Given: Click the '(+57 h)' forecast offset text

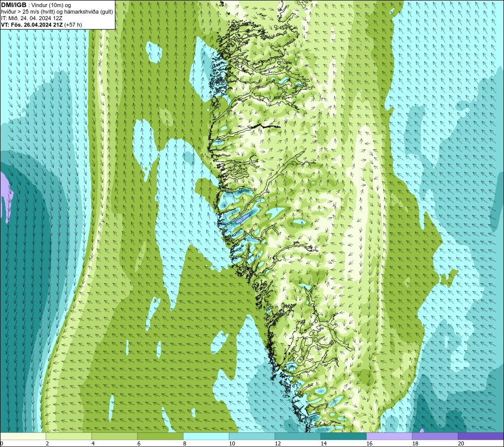Looking at the screenshot, I should pyautogui.click(x=73, y=24).
